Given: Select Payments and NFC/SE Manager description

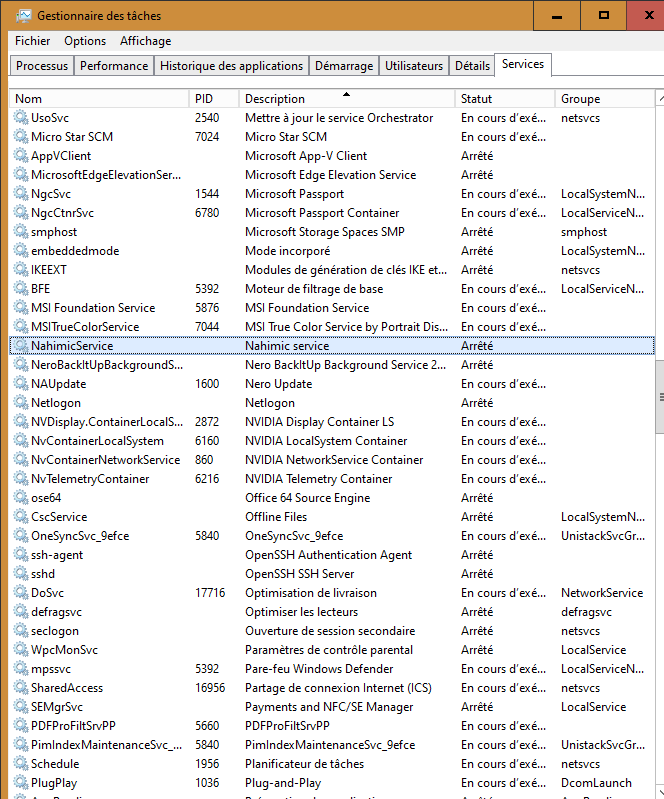Looking at the screenshot, I should pos(329,707).
